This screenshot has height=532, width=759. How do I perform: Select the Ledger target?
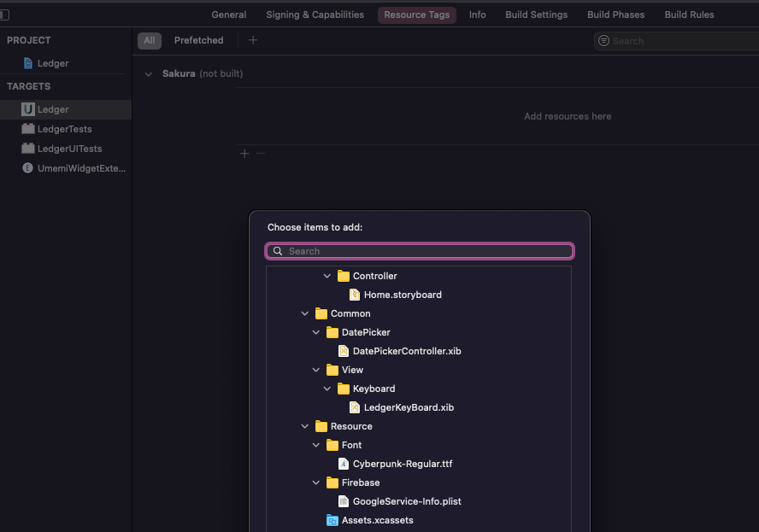66,109
